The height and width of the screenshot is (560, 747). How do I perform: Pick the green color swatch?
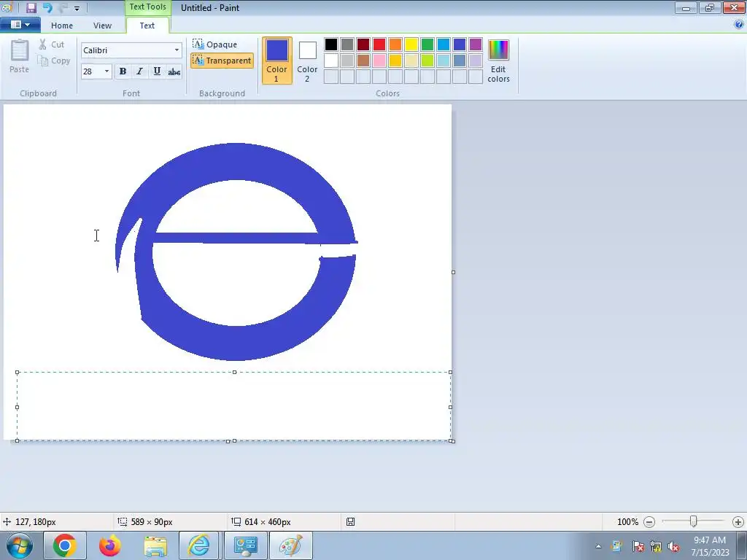[x=427, y=44]
